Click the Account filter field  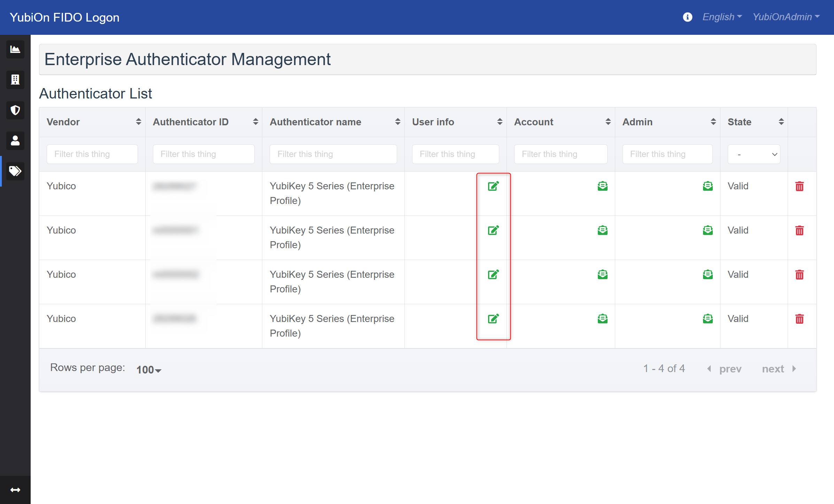click(x=561, y=154)
